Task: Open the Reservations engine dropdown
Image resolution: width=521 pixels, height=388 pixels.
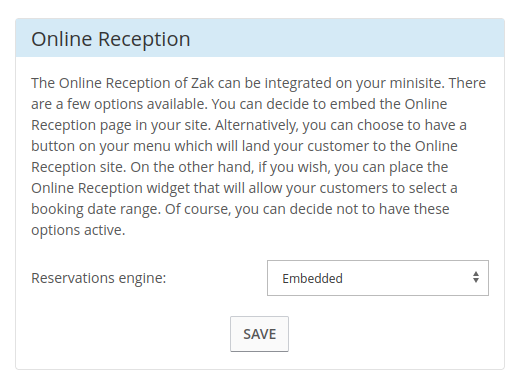Action: tap(378, 278)
